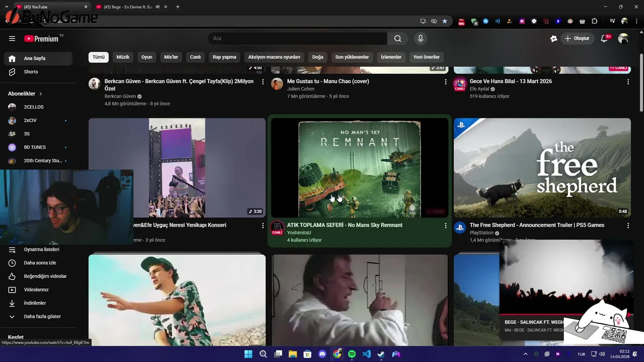Open the notifications bell
This screenshot has height=362, width=644.
coord(605,39)
